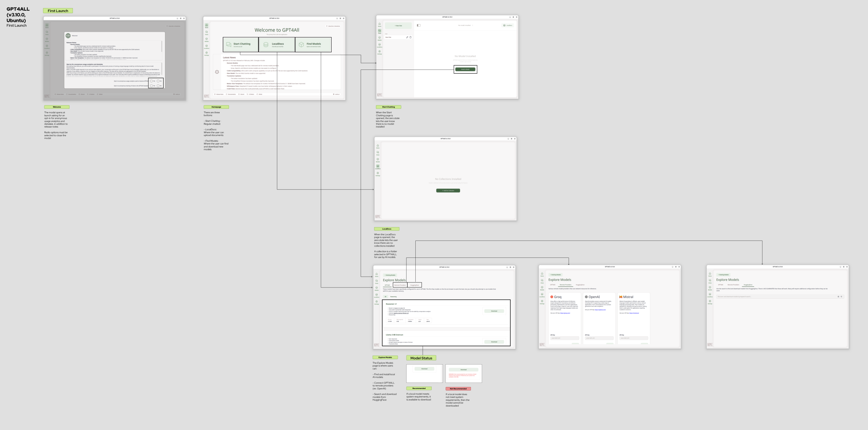This screenshot has width=868, height=430.
Task: Open Github link in Homepage footer
Action: [x=259, y=94]
